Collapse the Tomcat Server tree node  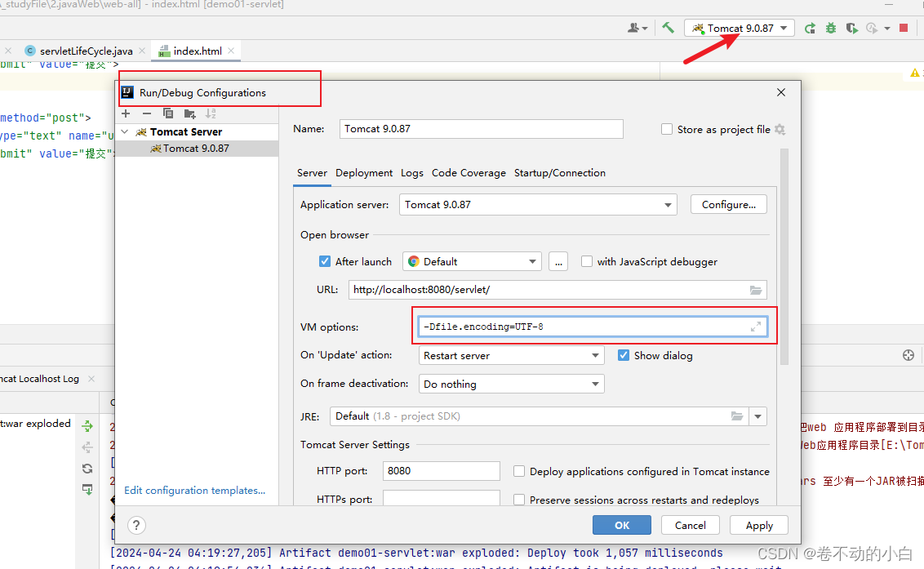tap(124, 131)
